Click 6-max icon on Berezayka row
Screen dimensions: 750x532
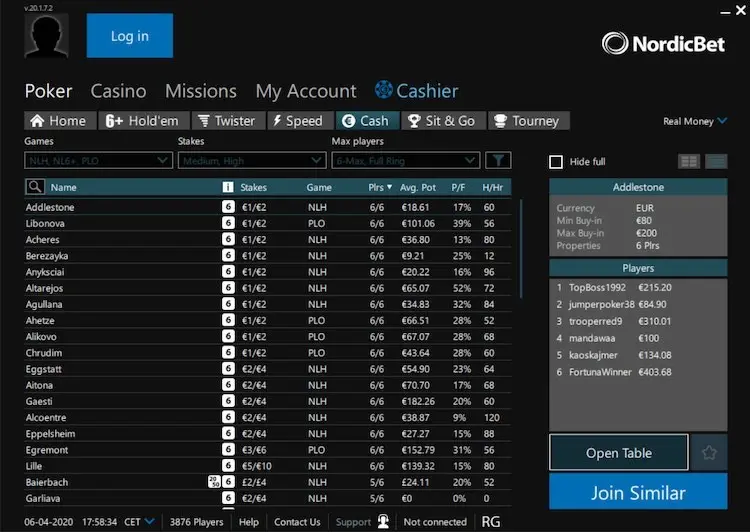pos(228,255)
